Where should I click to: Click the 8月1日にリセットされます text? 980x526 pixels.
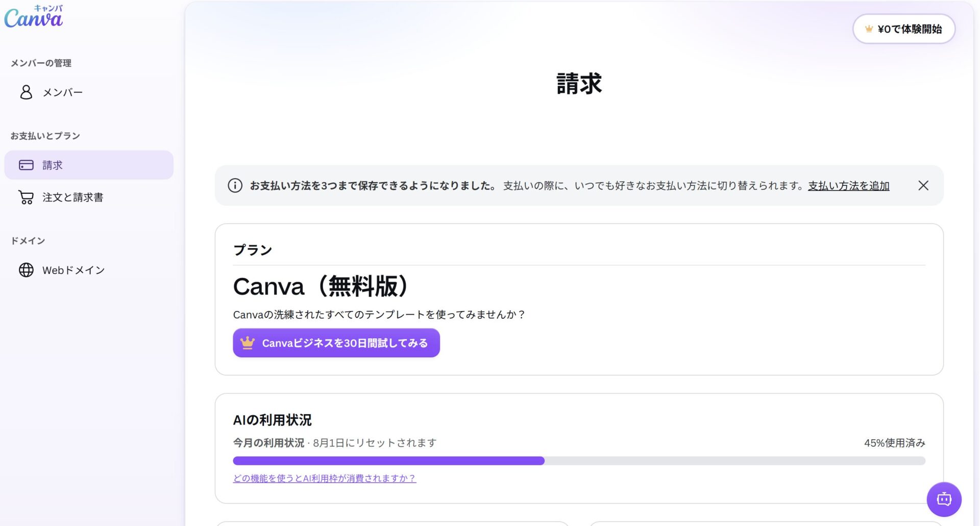click(x=375, y=443)
